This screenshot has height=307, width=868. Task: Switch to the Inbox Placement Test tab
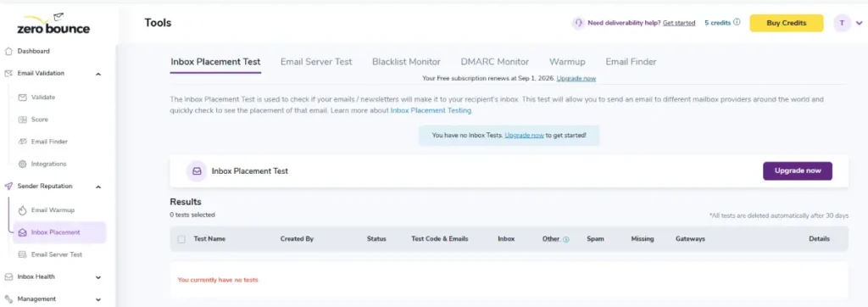(215, 62)
